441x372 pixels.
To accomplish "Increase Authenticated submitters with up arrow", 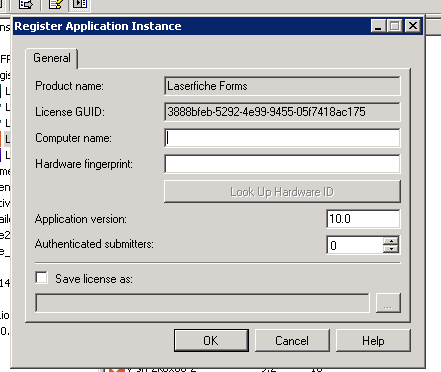I will pos(391,241).
